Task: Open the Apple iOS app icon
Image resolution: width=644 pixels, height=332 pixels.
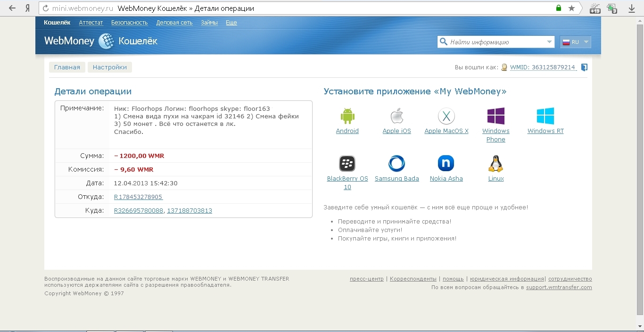Action: (x=397, y=116)
